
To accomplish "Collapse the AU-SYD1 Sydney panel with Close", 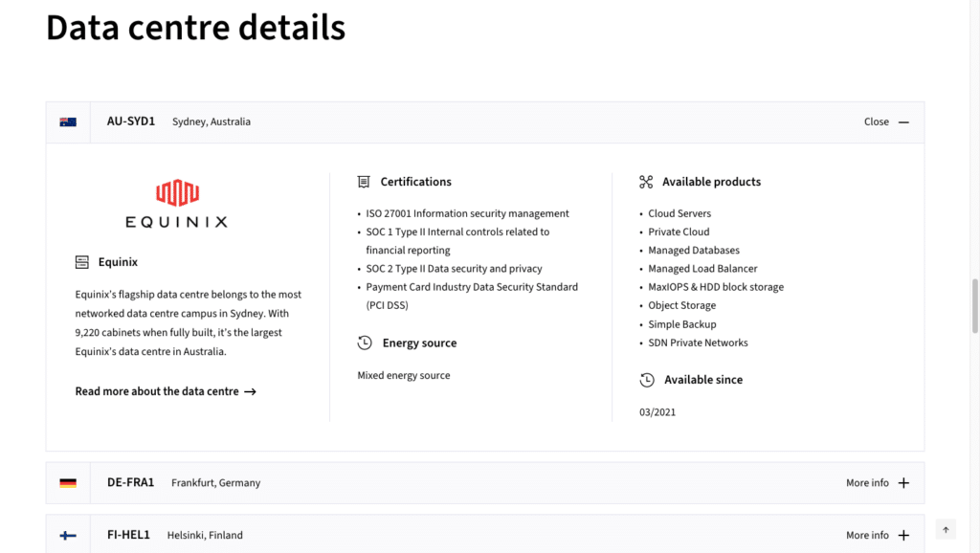I will [886, 122].
